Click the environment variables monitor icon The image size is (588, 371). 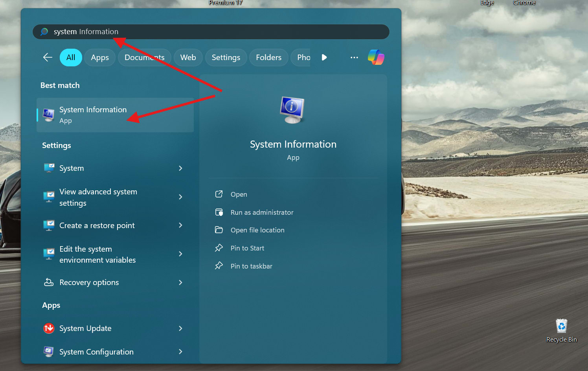point(49,254)
